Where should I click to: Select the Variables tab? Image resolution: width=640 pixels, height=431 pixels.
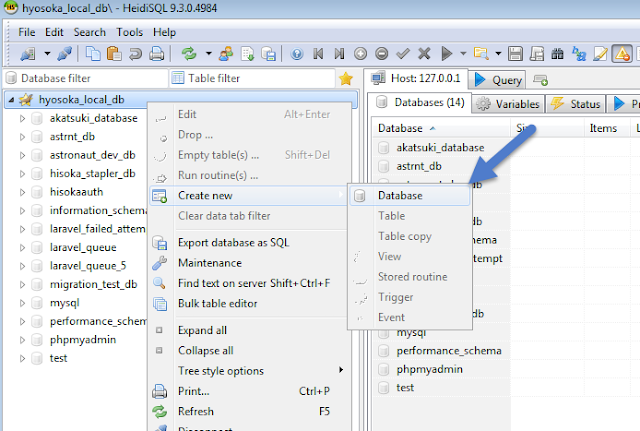509,104
